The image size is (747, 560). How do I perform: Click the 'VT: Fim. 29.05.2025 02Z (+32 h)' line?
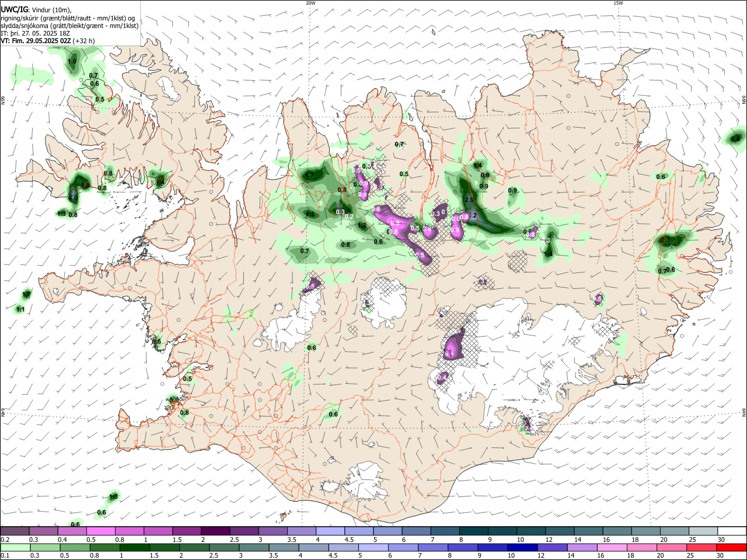point(48,41)
